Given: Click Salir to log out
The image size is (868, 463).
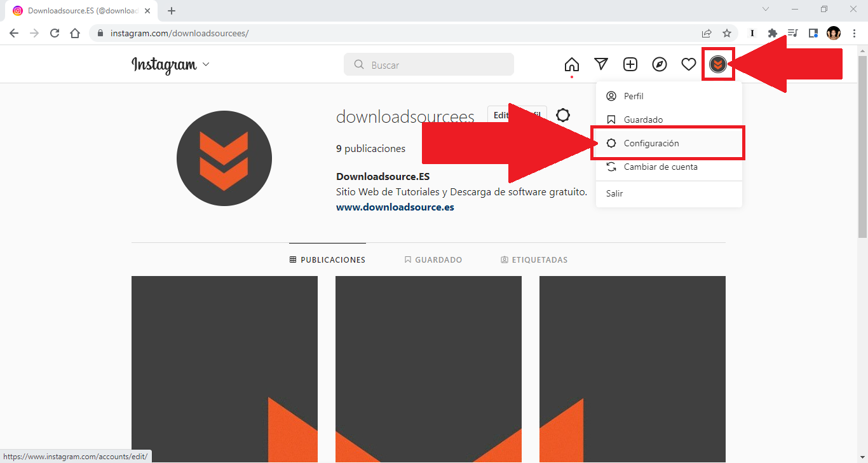Looking at the screenshot, I should pyautogui.click(x=669, y=193).
